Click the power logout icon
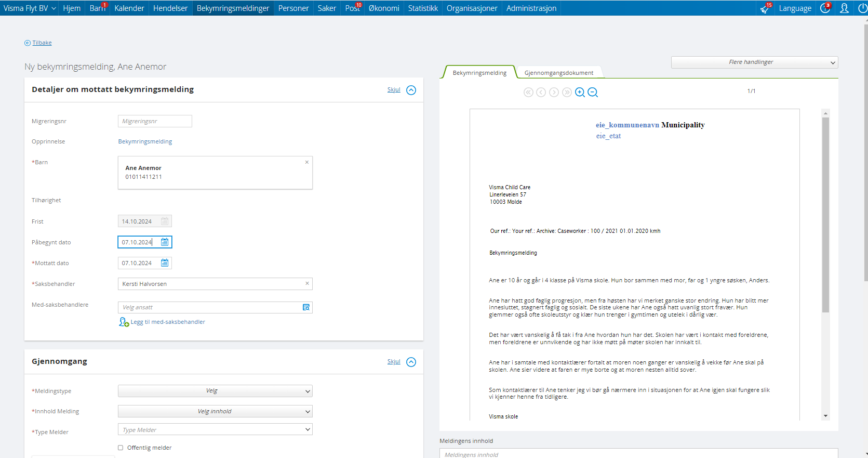868x458 pixels. pyautogui.click(x=862, y=8)
